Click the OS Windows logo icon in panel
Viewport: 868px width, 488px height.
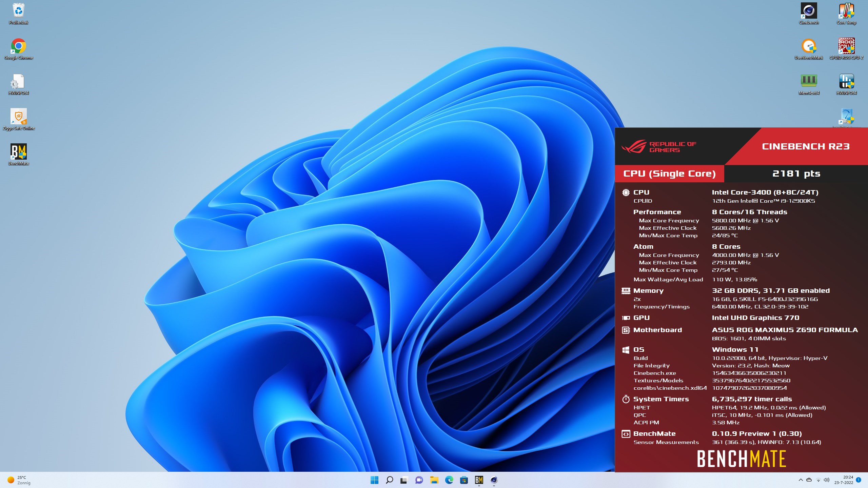point(626,350)
